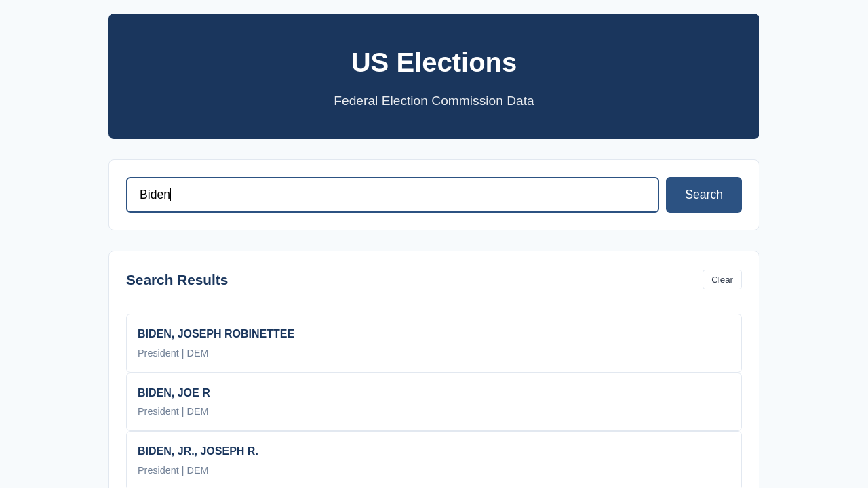Image resolution: width=868 pixels, height=488 pixels.
Task: Click the dark blue header banner
Action: [434, 76]
